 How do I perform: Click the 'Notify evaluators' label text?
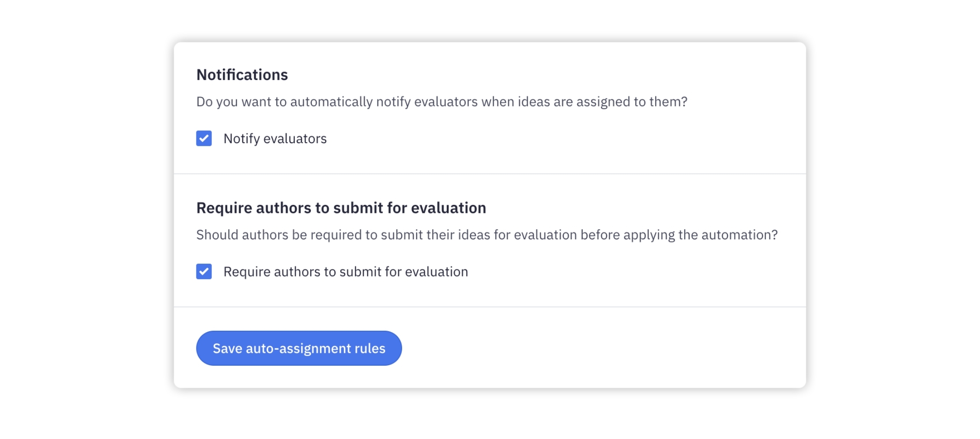click(x=275, y=139)
